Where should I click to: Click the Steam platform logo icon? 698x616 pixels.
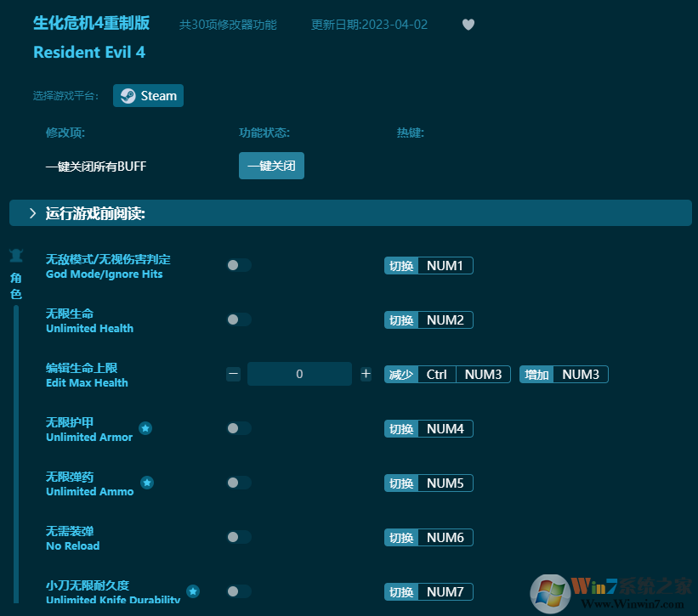[x=128, y=95]
